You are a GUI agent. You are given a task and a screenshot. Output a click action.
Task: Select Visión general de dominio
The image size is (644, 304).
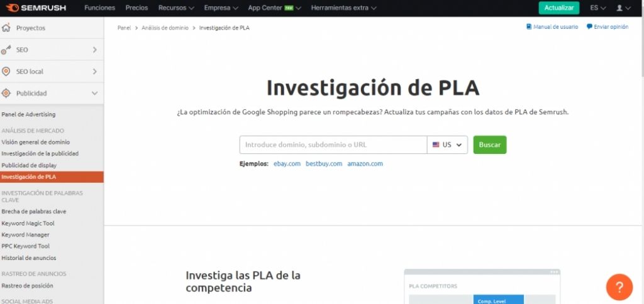point(36,142)
